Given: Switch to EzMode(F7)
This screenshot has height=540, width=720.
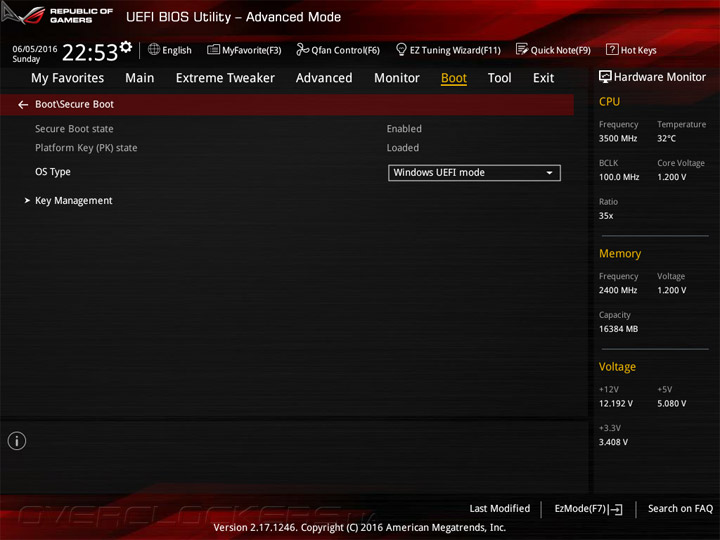Looking at the screenshot, I should tap(589, 509).
